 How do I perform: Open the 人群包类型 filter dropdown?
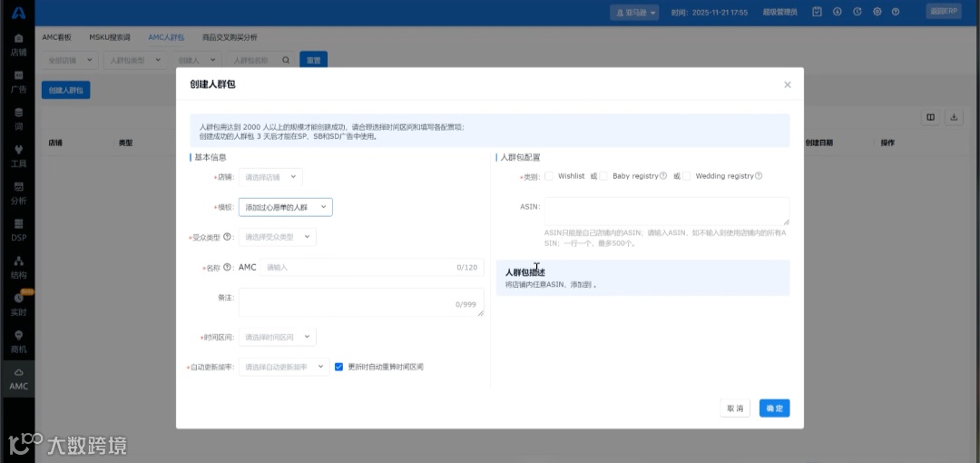coord(134,60)
